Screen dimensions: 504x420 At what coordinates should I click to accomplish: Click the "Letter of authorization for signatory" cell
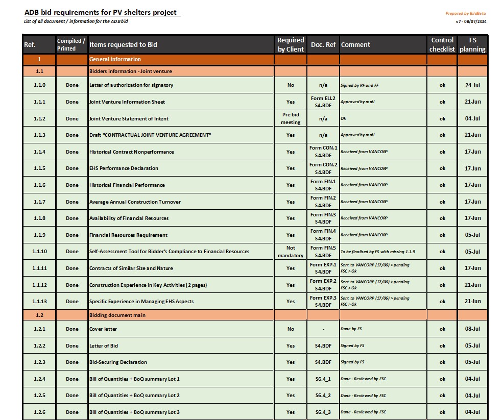coord(131,85)
